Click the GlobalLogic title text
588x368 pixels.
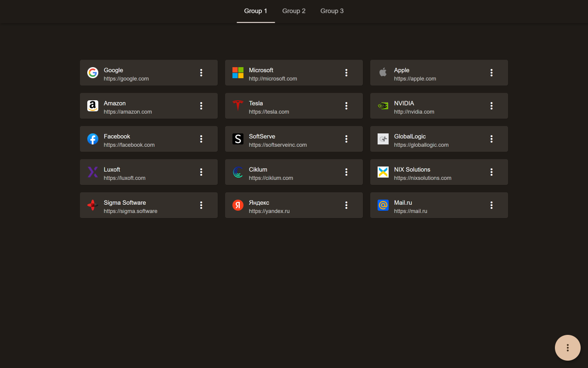[x=410, y=137]
